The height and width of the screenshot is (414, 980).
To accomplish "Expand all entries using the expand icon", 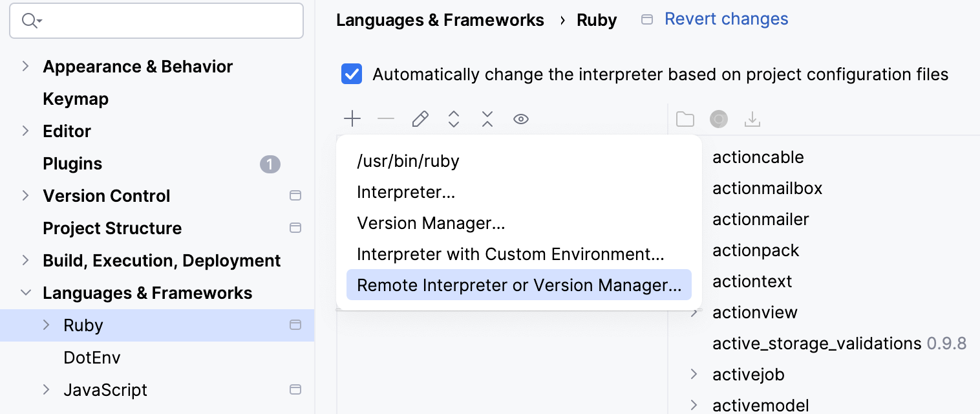I will point(453,118).
